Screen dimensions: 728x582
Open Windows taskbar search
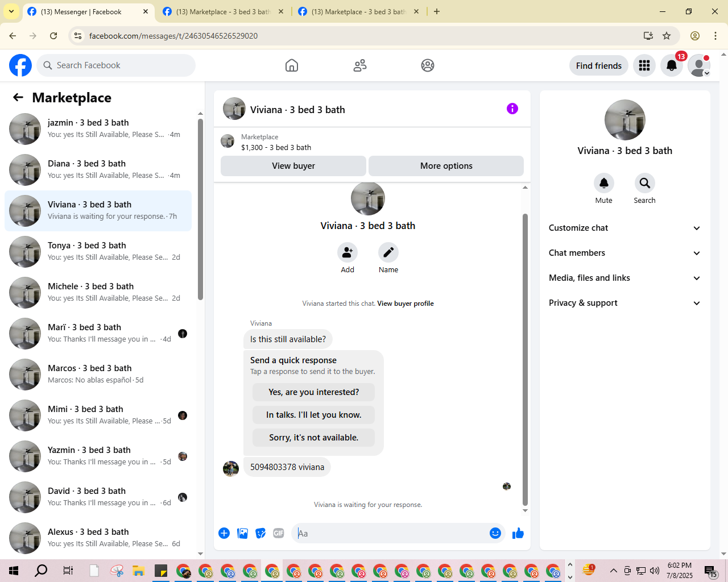[x=41, y=571]
